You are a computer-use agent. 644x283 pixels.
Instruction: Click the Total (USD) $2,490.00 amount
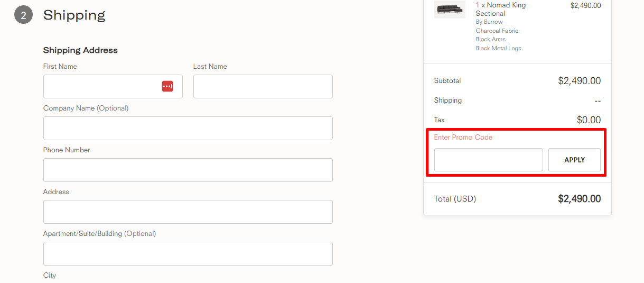[x=580, y=199]
